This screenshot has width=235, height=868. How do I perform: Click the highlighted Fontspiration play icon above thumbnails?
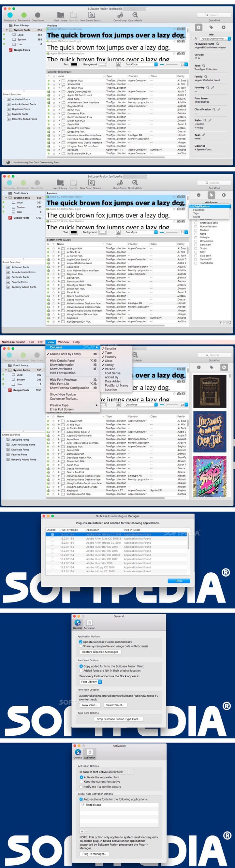point(224,367)
